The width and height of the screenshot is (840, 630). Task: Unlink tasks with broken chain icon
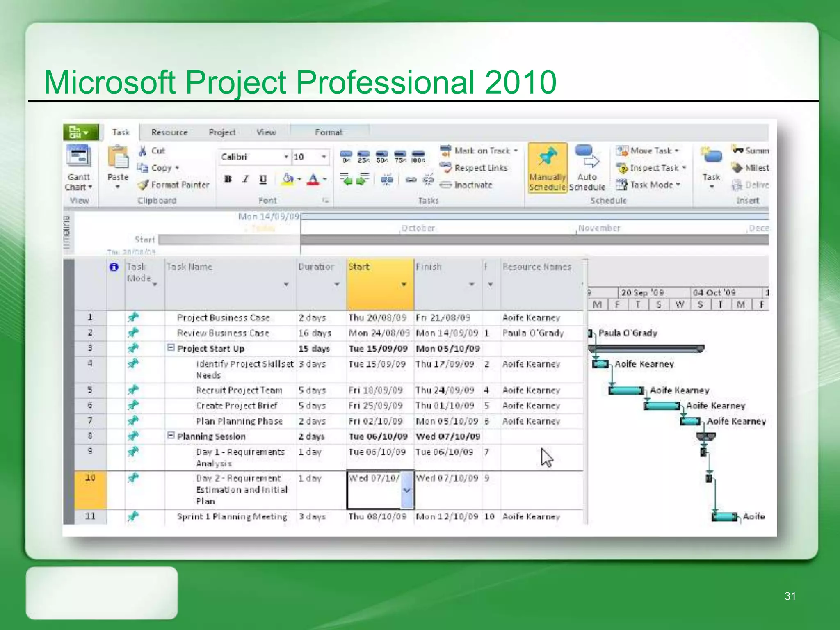(x=428, y=179)
